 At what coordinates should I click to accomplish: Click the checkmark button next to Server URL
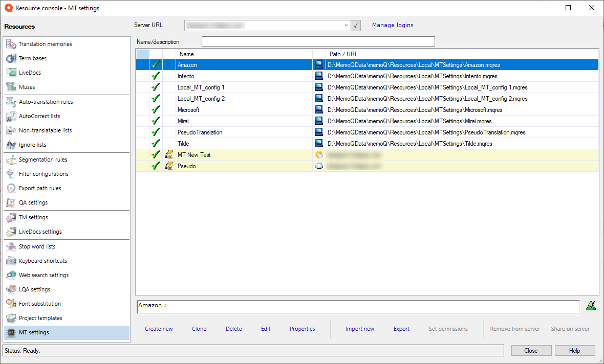coord(355,25)
